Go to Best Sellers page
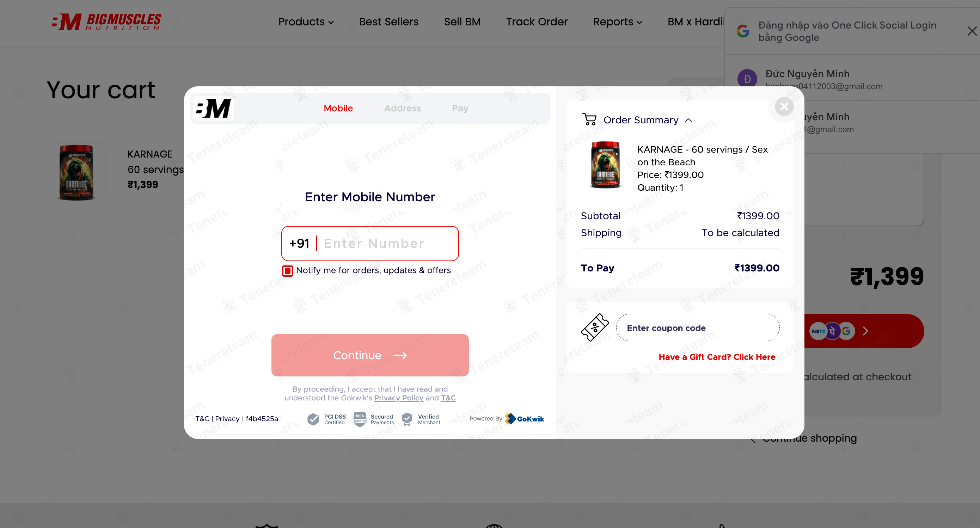Image resolution: width=980 pixels, height=528 pixels. [388, 22]
